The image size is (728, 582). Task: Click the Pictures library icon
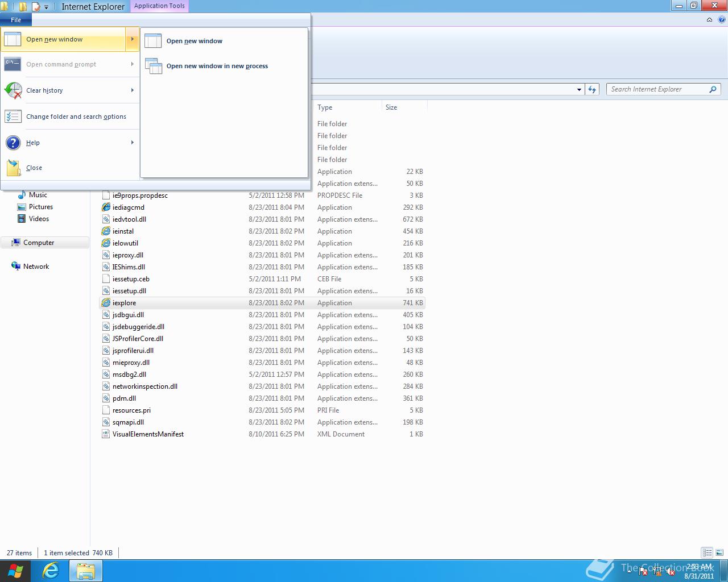(22, 207)
